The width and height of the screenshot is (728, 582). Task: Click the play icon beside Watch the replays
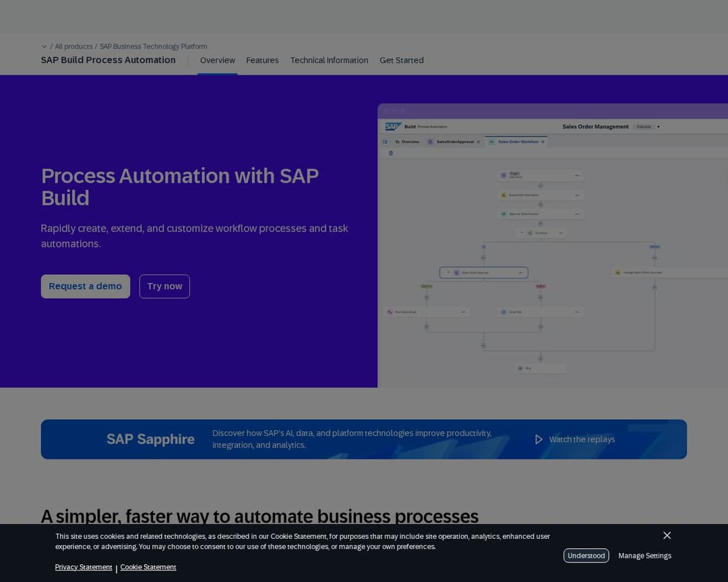click(x=539, y=439)
